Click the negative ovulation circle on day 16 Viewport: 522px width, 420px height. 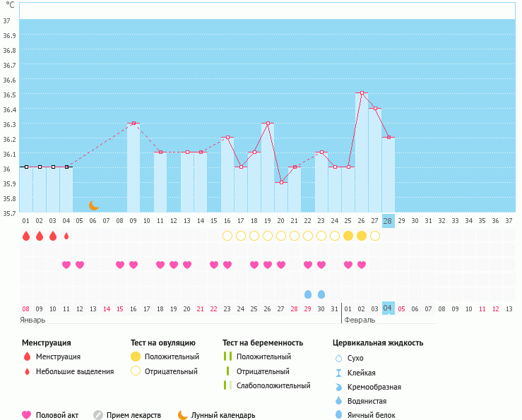pos(227,236)
